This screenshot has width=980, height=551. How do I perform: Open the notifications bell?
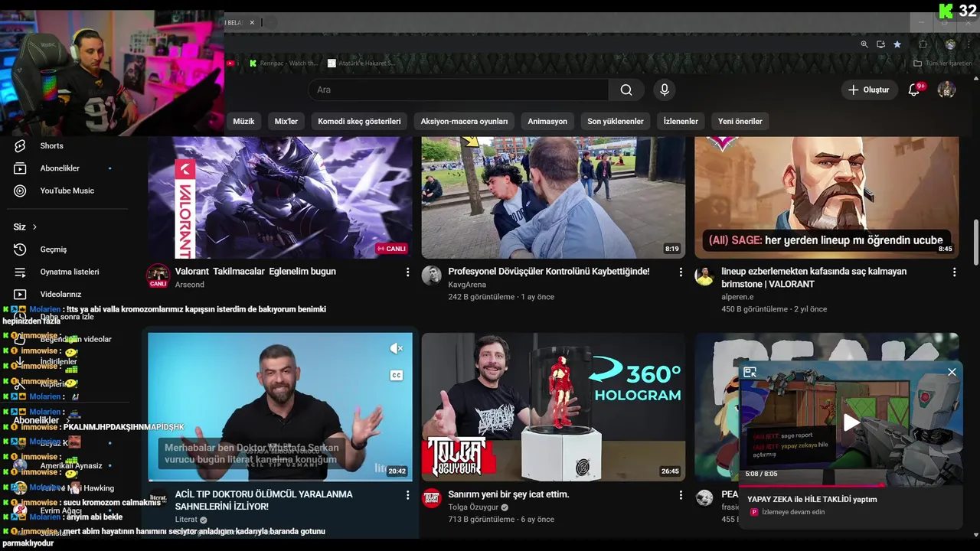[913, 90]
